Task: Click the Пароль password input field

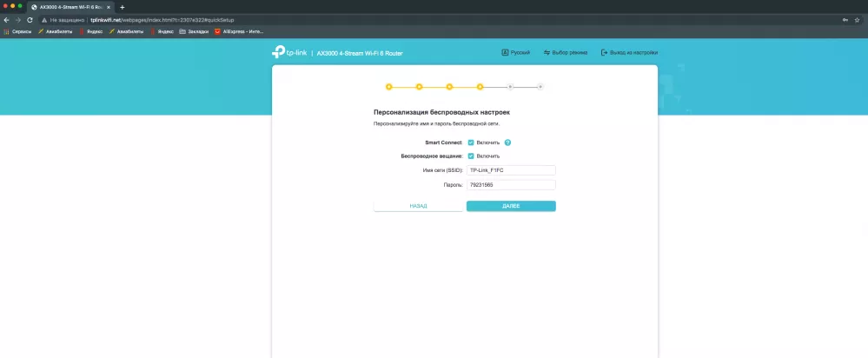Action: tap(511, 185)
